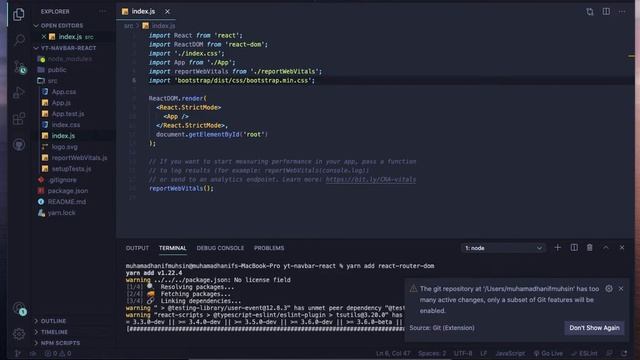640x360 pixels.
Task: Close the index.js editor tab
Action: tap(167, 11)
